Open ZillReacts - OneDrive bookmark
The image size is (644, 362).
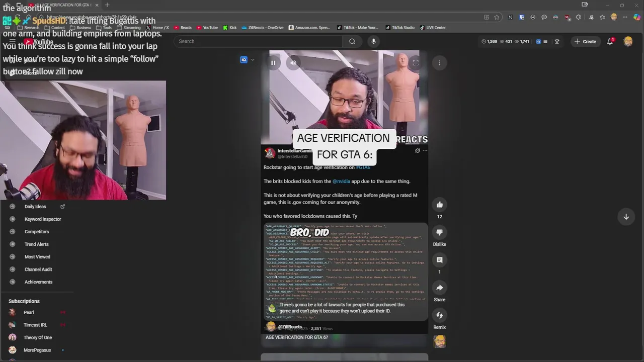coord(262,28)
